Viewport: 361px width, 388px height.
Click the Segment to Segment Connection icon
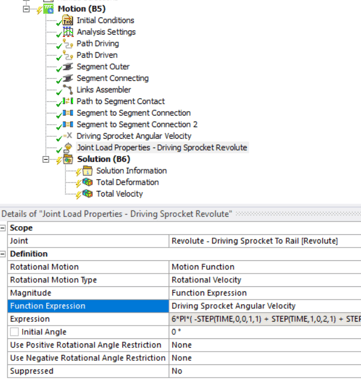pyautogui.click(x=68, y=113)
